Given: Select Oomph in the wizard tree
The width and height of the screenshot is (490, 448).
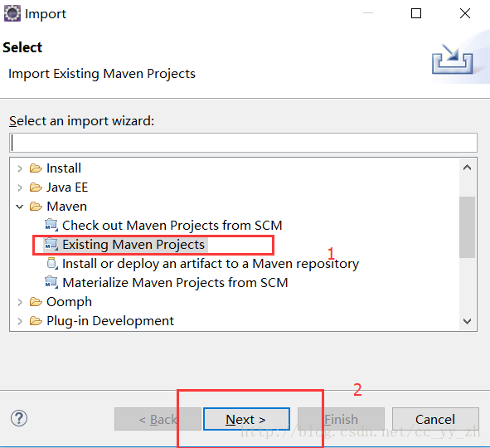Looking at the screenshot, I should pos(69,302).
